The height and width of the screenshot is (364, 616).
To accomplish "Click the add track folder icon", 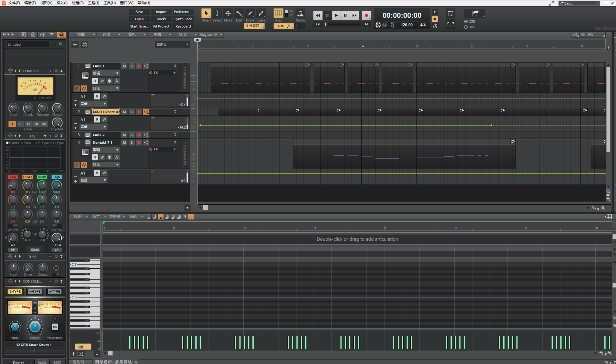I will coord(84,44).
